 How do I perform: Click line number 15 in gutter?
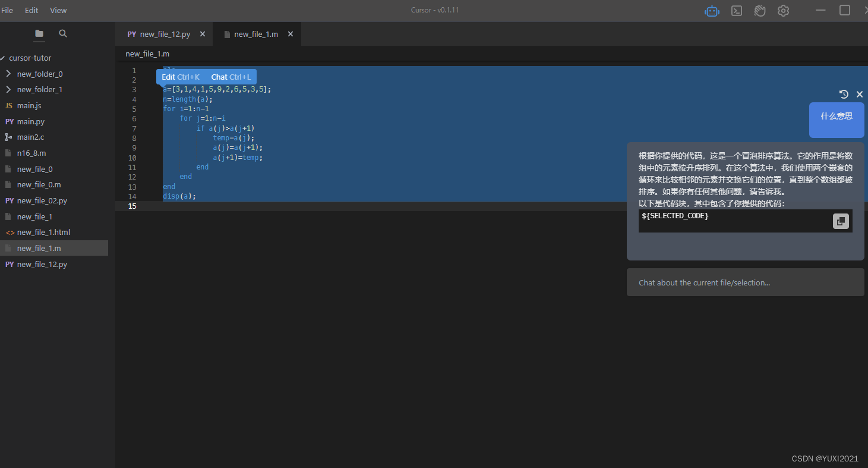point(132,206)
